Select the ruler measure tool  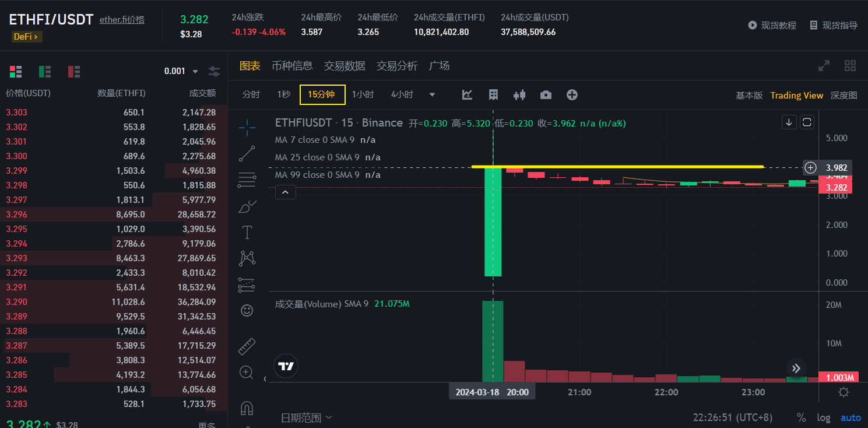point(247,346)
